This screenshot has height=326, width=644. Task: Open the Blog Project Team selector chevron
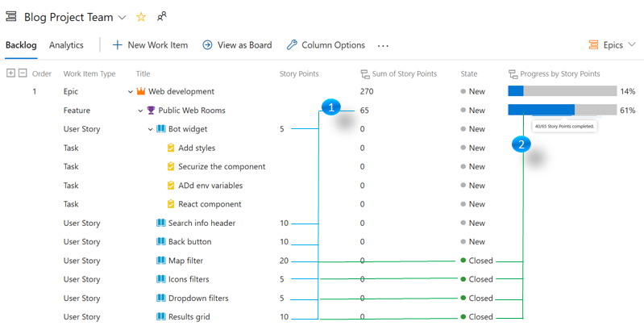122,17
